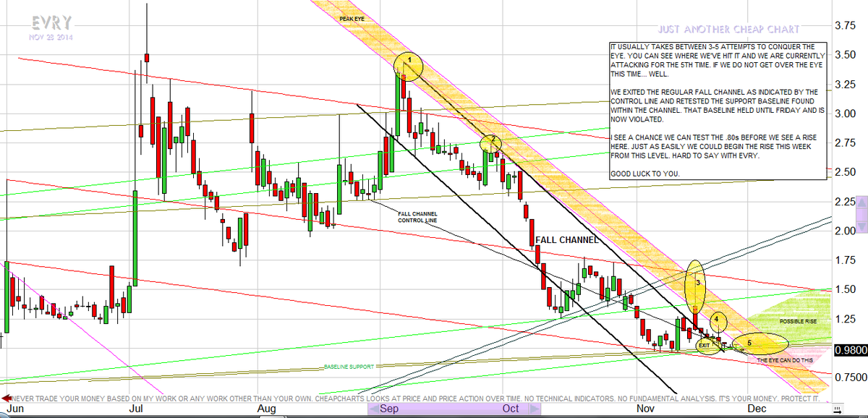Click the 1.75 price axis label
Screen dimensions: 868x418
pyautogui.click(x=846, y=260)
